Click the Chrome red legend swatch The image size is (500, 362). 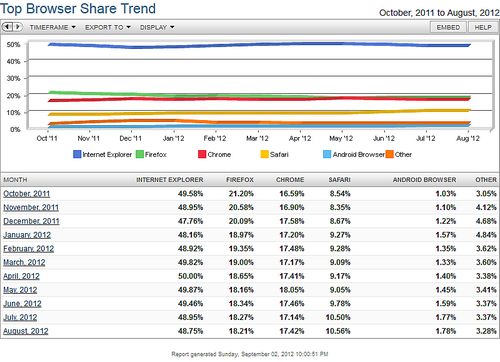pyautogui.click(x=202, y=154)
